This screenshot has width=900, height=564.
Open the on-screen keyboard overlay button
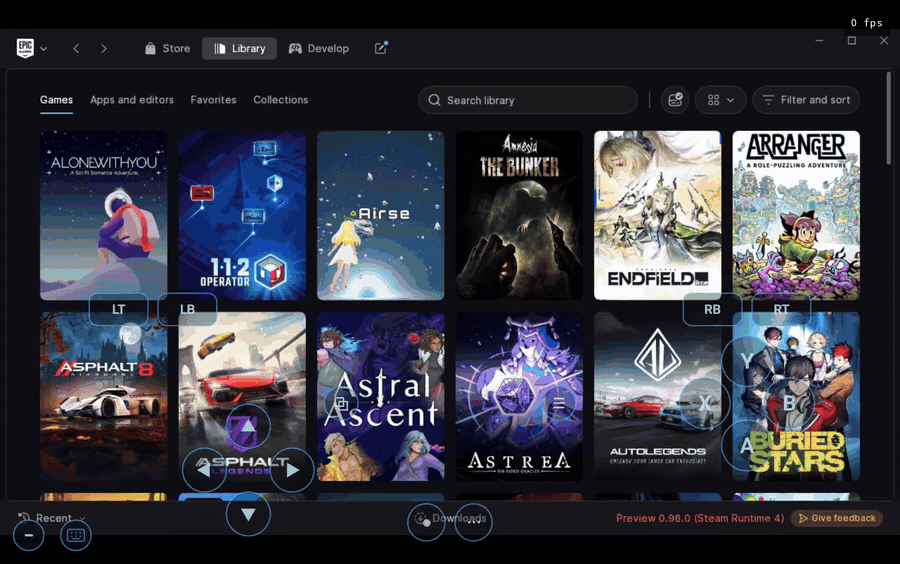coord(76,535)
